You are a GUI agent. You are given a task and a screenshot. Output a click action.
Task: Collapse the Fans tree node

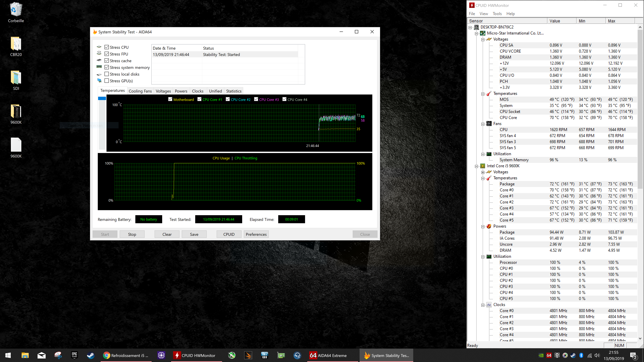(483, 124)
